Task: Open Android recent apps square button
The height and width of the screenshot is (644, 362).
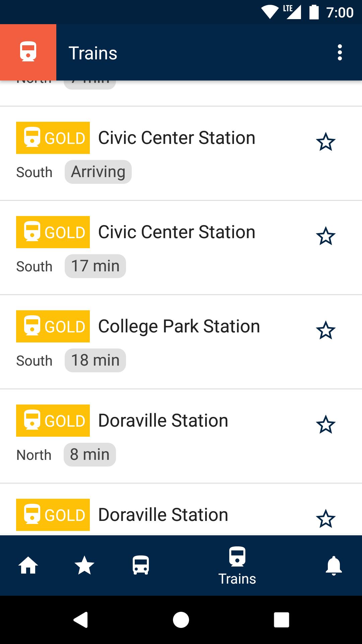Action: 281,620
